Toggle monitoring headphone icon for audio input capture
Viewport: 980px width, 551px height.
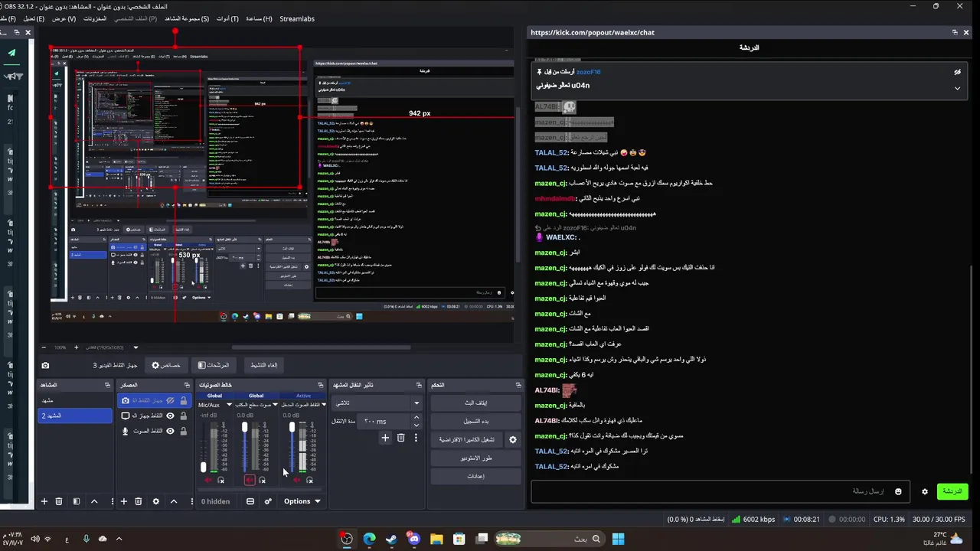pyautogui.click(x=309, y=480)
